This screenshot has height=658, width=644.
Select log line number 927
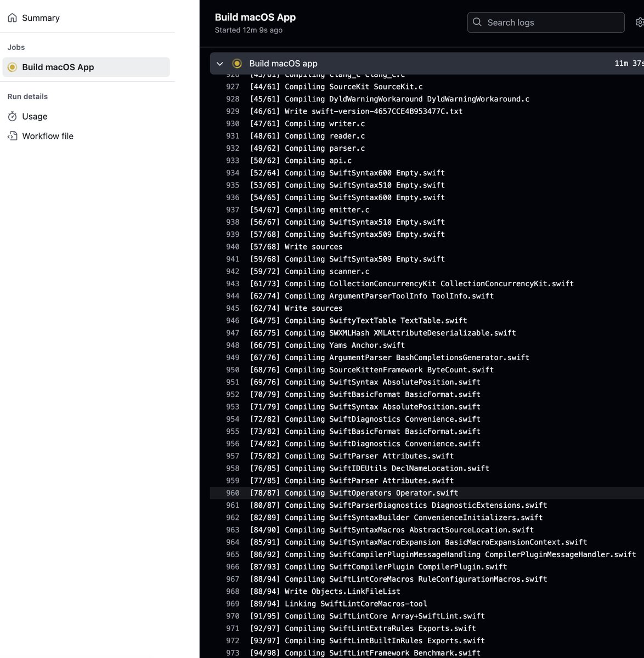[x=233, y=87]
